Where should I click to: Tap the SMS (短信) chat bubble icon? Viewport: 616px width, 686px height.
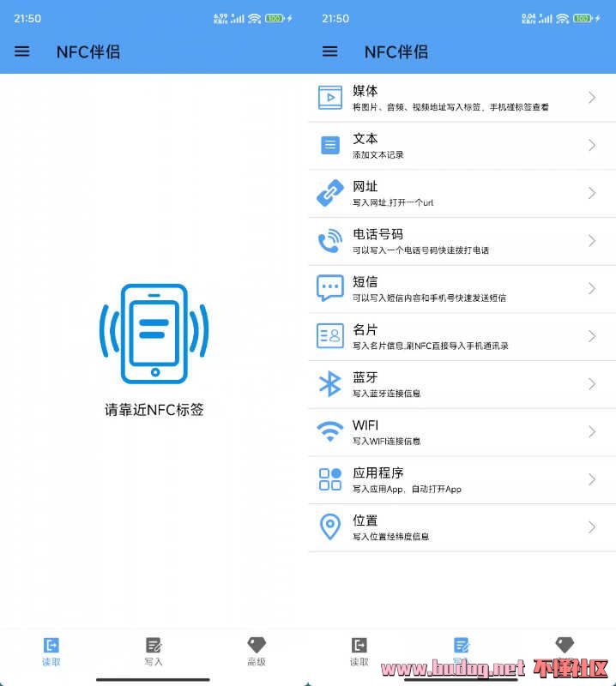click(330, 288)
